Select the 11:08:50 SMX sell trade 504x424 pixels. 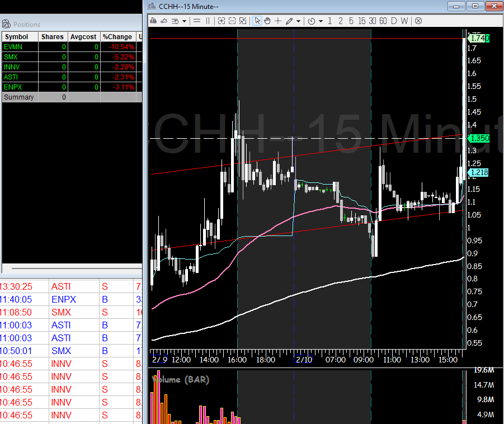(x=70, y=312)
